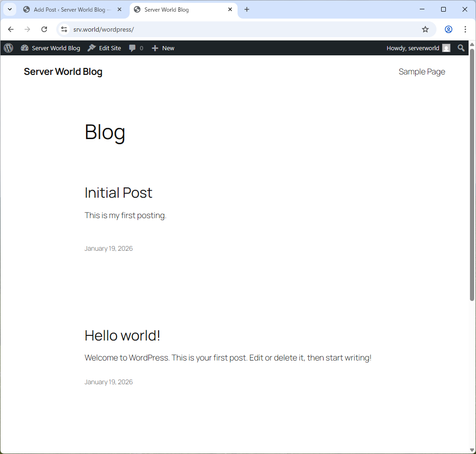Open the site information icon in address bar
Viewport: 476px width, 454px height.
[64, 29]
